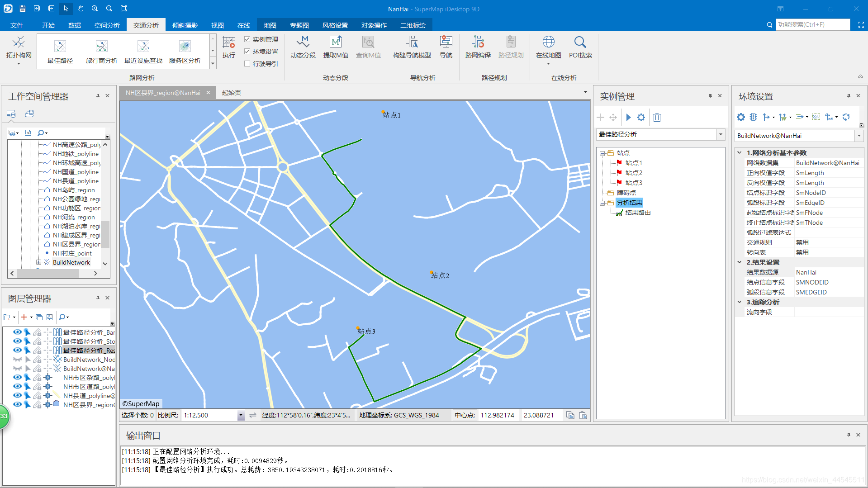Viewport: 868px width, 488px height.
Task: Open the 倾斜摄影 ribbon tab
Action: click(x=185, y=25)
